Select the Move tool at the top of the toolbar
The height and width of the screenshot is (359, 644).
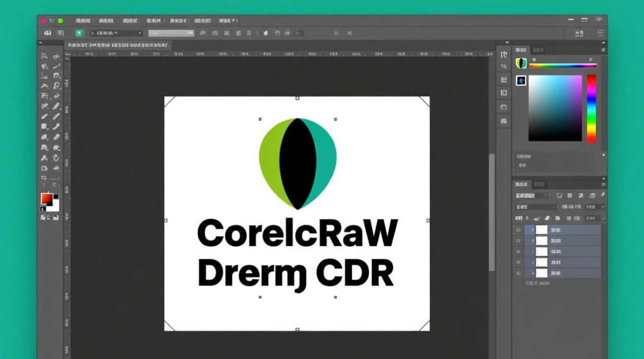pyautogui.click(x=45, y=56)
